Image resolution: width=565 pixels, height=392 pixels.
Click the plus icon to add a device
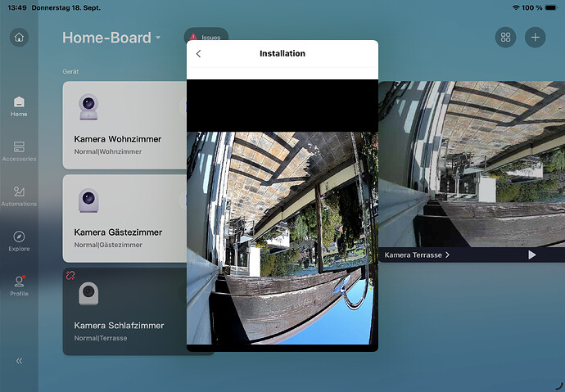point(535,38)
